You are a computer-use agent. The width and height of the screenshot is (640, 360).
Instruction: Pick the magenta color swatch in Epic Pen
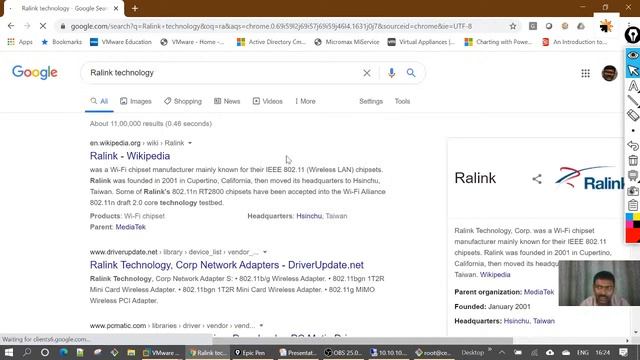click(x=629, y=224)
